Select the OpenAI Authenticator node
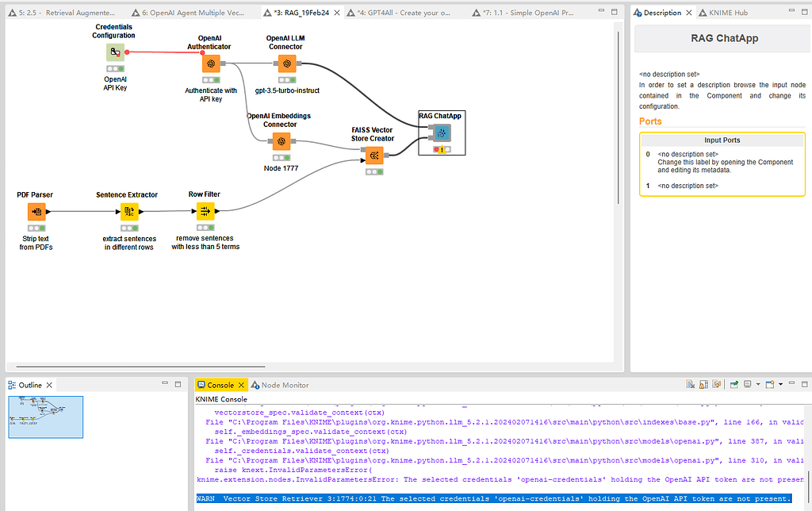Viewport: 812px width, 511px height. (211, 63)
